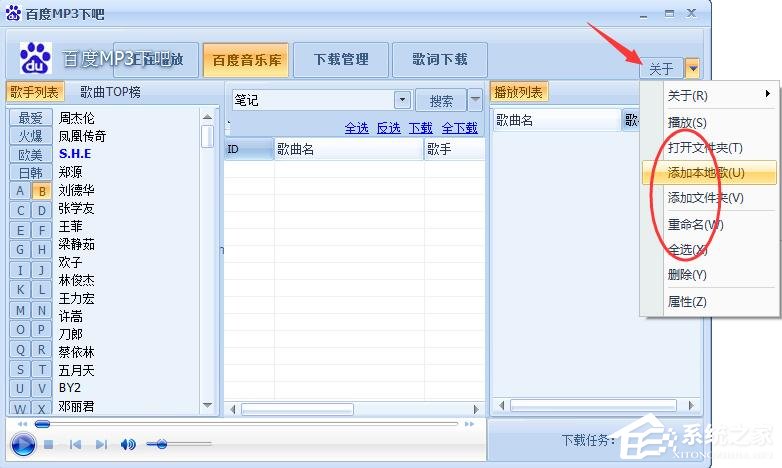Viewport: 782px width, 468px height.
Task: Open the 关于 dropdown arrow button
Action: (693, 68)
